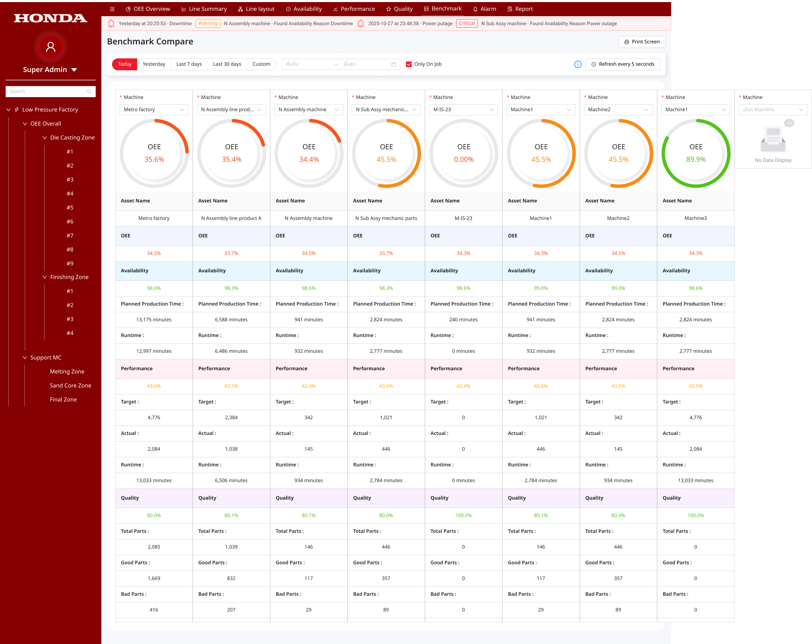
Task: Select Last 7 days range option
Action: 189,64
